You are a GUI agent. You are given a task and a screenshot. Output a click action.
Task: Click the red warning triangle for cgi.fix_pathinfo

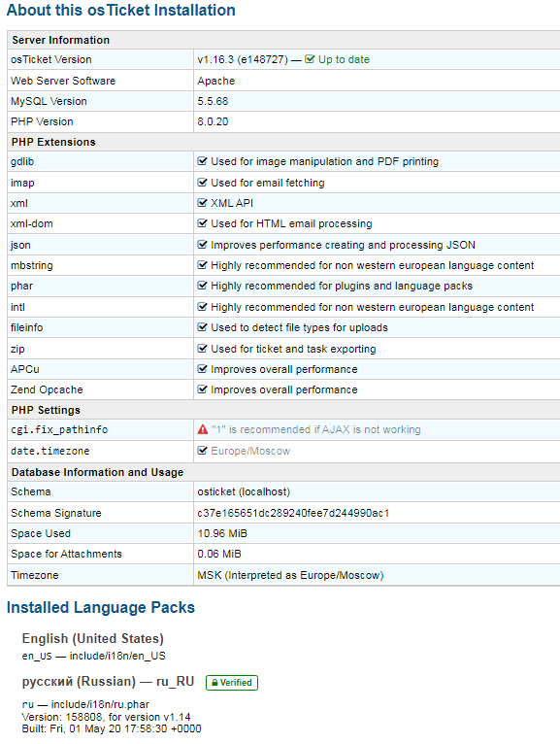point(203,429)
